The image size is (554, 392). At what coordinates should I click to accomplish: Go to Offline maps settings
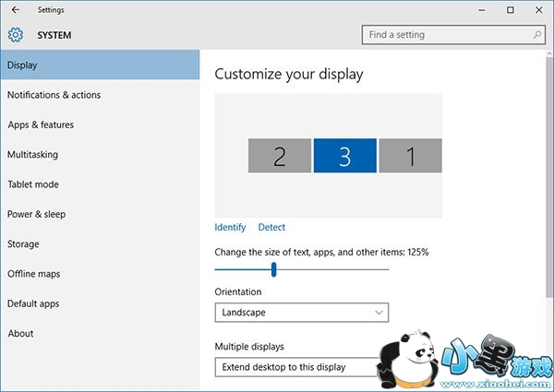tap(34, 274)
